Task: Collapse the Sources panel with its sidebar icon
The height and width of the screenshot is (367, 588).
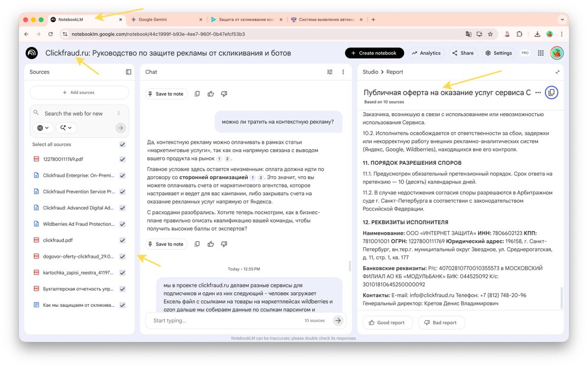Action: click(128, 72)
